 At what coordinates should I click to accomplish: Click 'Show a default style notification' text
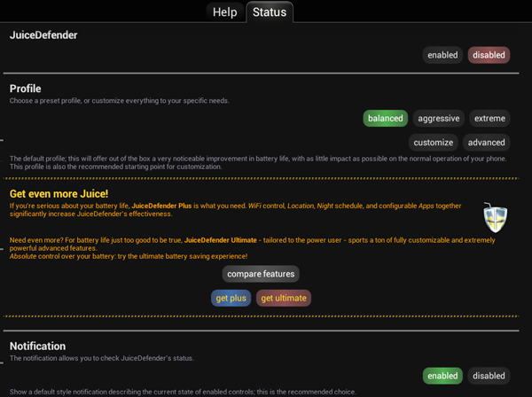point(183,392)
